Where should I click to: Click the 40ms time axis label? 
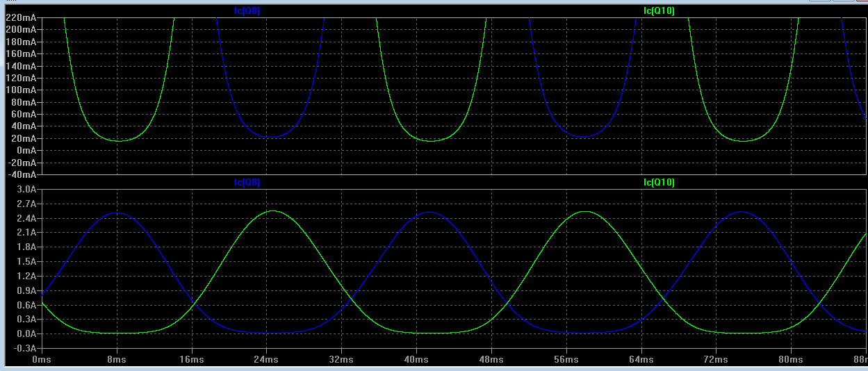pyautogui.click(x=416, y=359)
